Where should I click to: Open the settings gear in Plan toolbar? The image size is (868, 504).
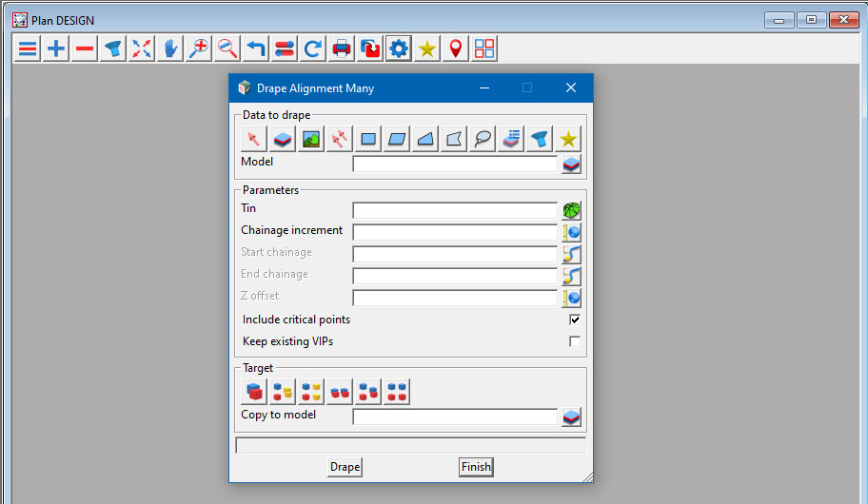click(x=399, y=48)
